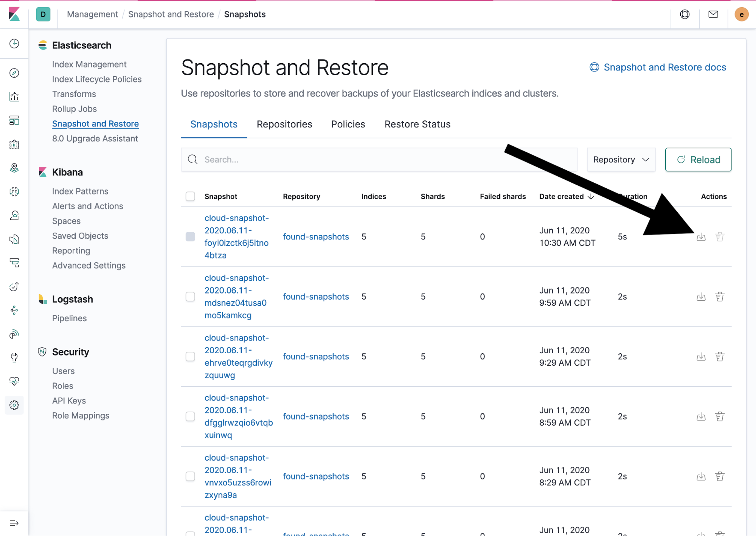Toggle the select-all snapshots checkbox
Screen dimensions: 756x536
190,196
